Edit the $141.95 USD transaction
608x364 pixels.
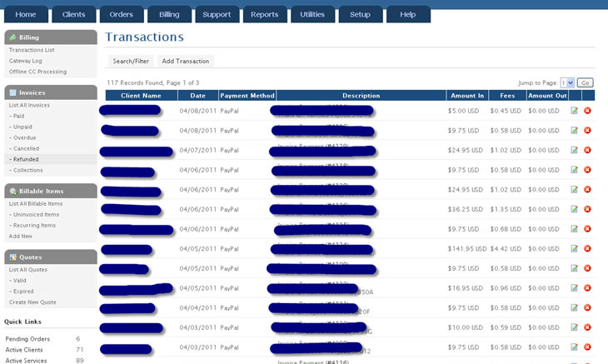574,248
